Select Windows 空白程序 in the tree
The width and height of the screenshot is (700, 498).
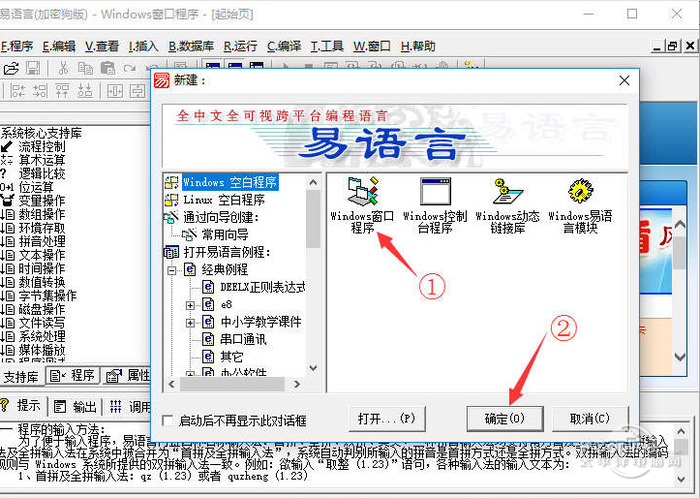[230, 182]
